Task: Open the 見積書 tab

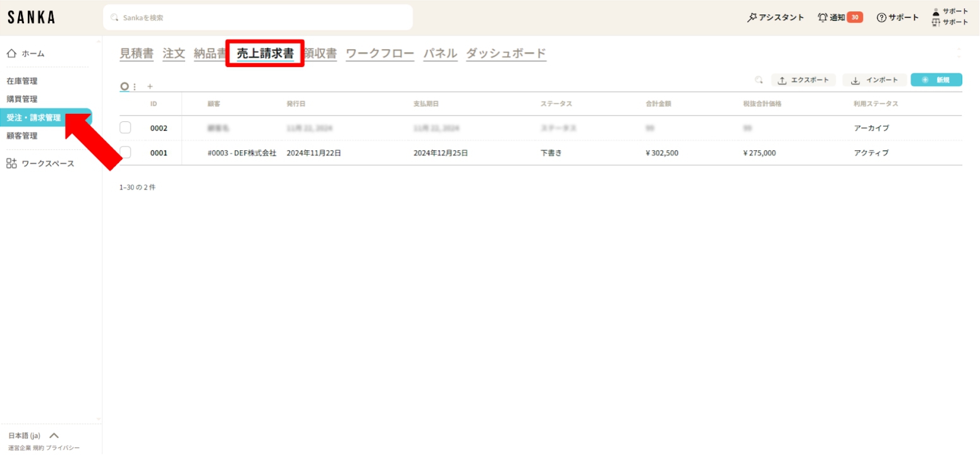Action: click(137, 54)
